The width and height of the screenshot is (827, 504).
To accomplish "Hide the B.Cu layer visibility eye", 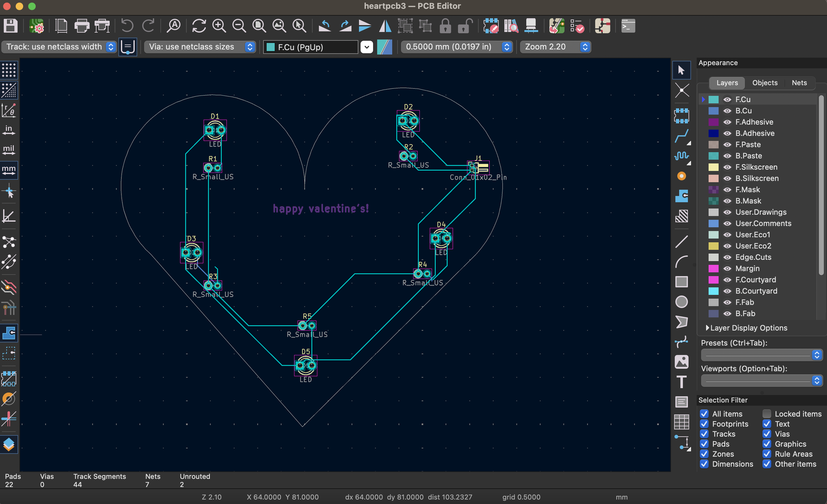I will click(727, 111).
